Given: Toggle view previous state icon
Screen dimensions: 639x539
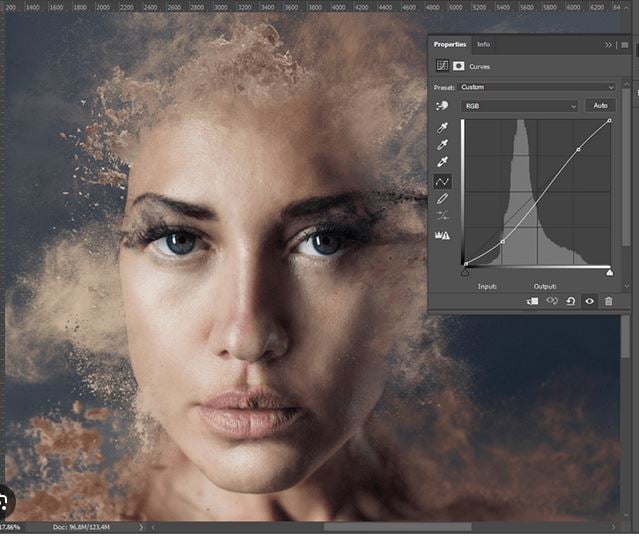Looking at the screenshot, I should (x=551, y=301).
